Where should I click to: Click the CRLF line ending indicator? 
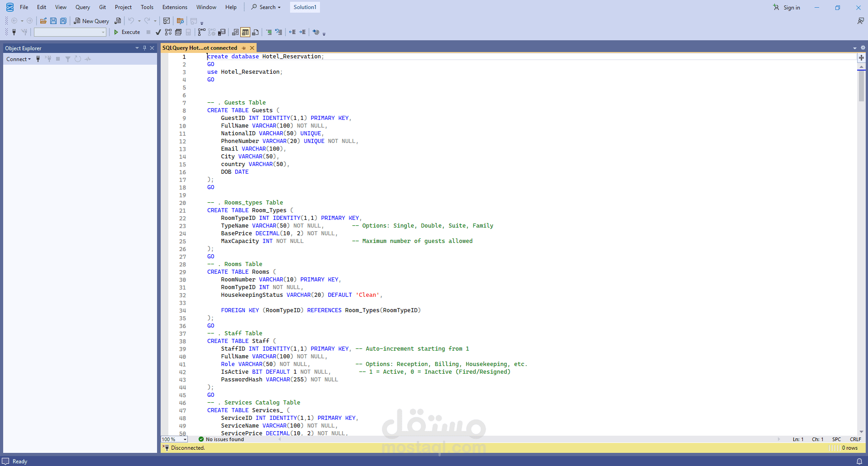click(x=855, y=439)
